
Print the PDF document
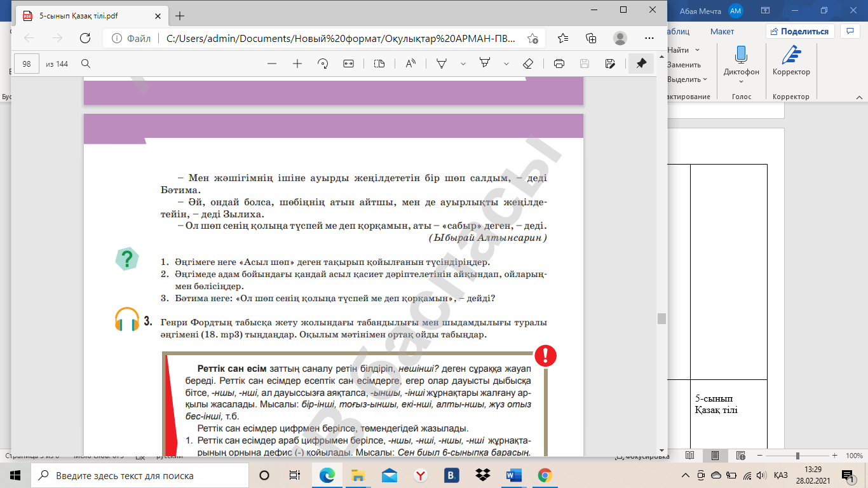559,64
